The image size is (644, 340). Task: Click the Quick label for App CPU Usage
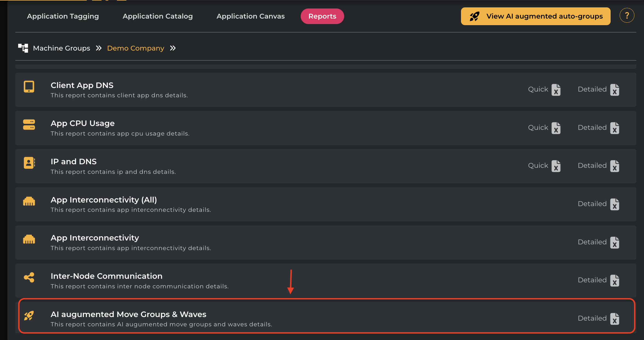pyautogui.click(x=538, y=128)
